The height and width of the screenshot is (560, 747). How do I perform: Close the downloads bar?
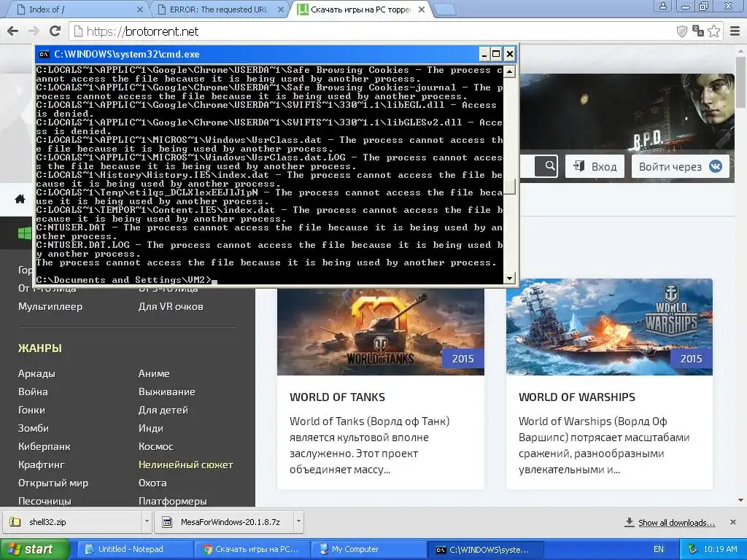pyautogui.click(x=733, y=522)
